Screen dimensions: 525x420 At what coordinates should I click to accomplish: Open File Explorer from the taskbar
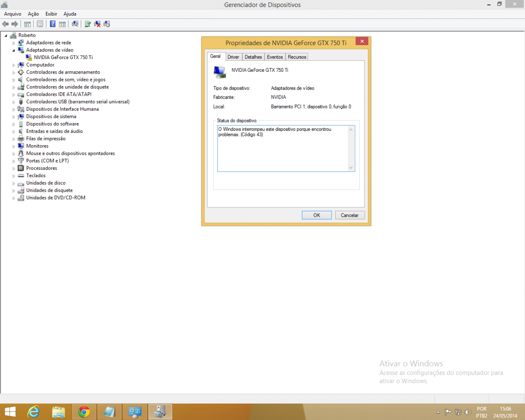59,412
